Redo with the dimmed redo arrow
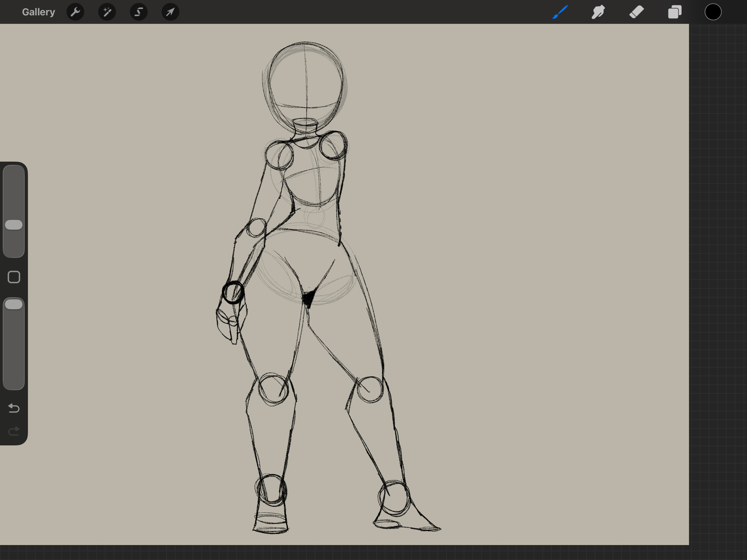This screenshot has width=747, height=560. [x=14, y=431]
